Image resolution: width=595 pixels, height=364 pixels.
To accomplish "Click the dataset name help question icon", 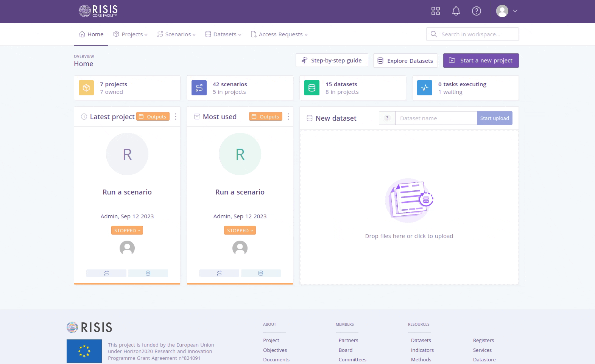I will coord(387,118).
